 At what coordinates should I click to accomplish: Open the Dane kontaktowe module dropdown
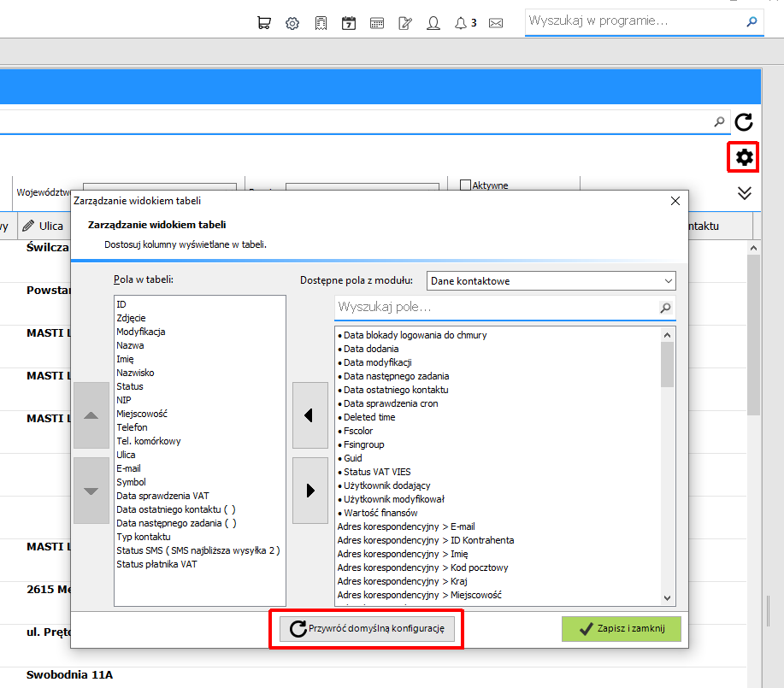(551, 280)
